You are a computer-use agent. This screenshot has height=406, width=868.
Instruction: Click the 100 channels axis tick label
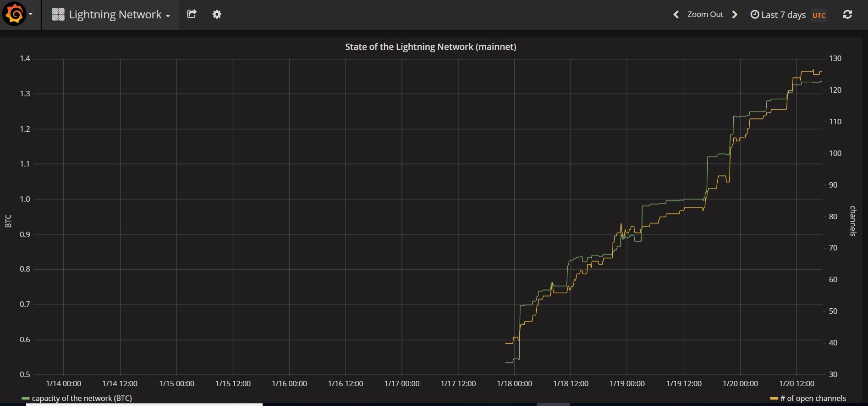pos(835,153)
